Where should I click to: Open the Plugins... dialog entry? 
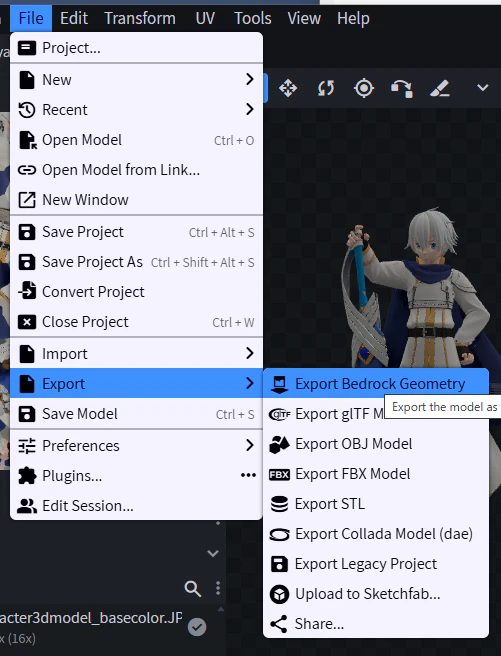pyautogui.click(x=136, y=476)
